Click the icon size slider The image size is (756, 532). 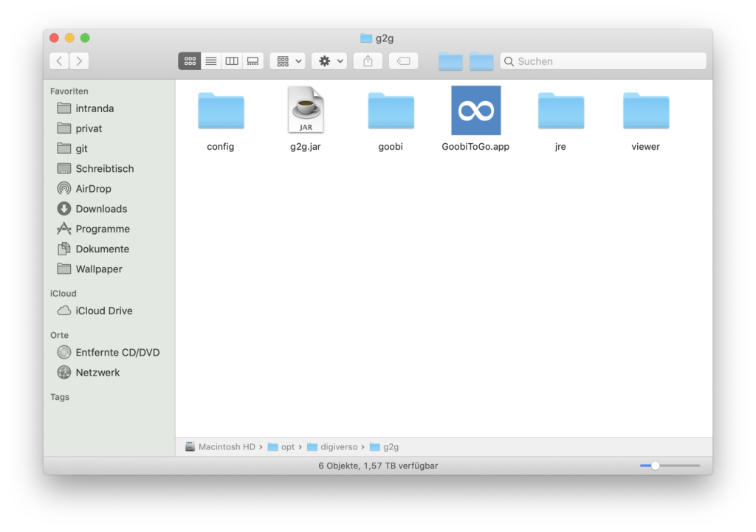pyautogui.click(x=670, y=466)
